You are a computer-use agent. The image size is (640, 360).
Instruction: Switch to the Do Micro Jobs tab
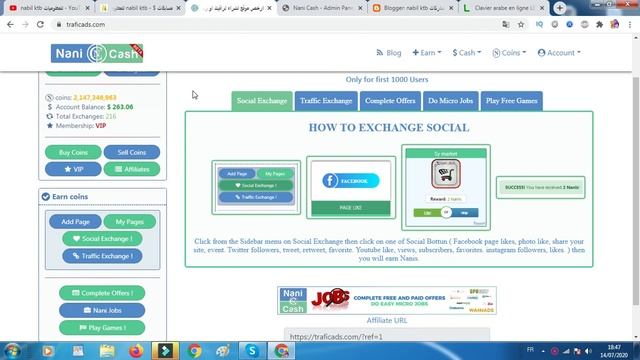(x=451, y=101)
